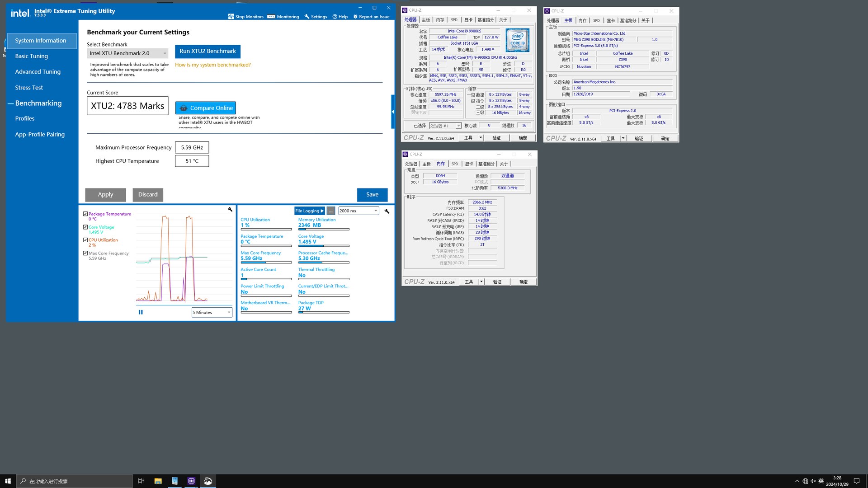Switch to 内存 tab in CPU-Z processor window
Screen dimensions: 868x488
[x=440, y=20]
